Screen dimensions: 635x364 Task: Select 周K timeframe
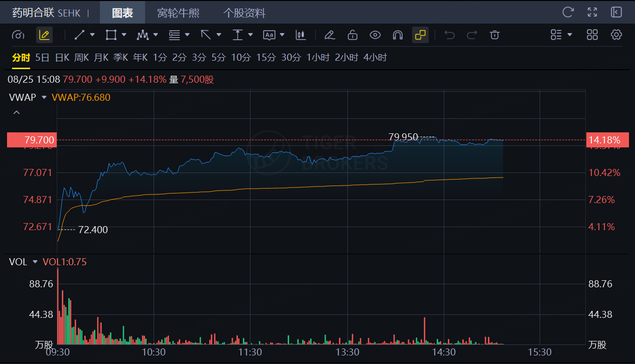pyautogui.click(x=82, y=58)
